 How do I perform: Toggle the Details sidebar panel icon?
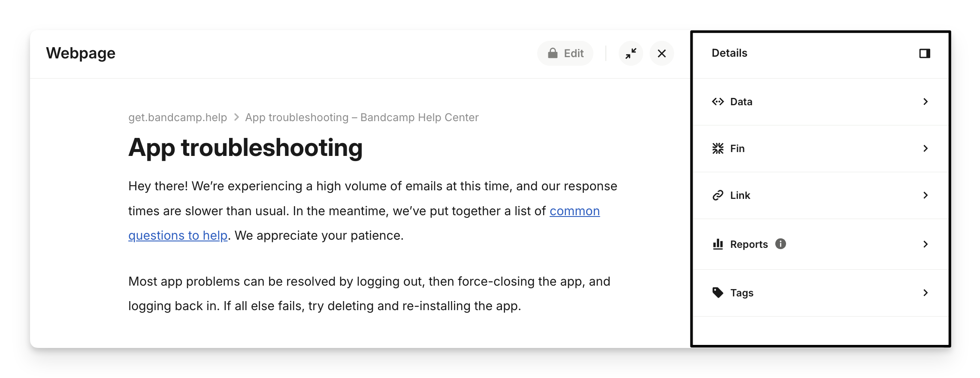[x=925, y=53]
